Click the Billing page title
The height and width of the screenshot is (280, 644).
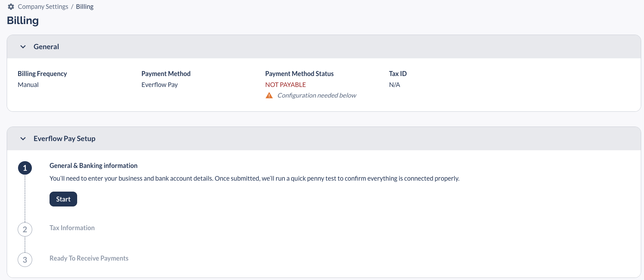tap(23, 21)
